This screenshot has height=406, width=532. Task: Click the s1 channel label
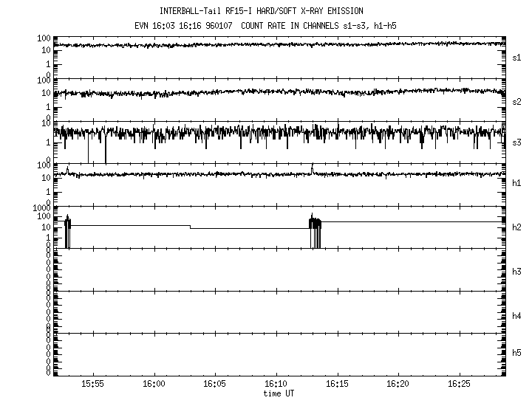click(517, 57)
